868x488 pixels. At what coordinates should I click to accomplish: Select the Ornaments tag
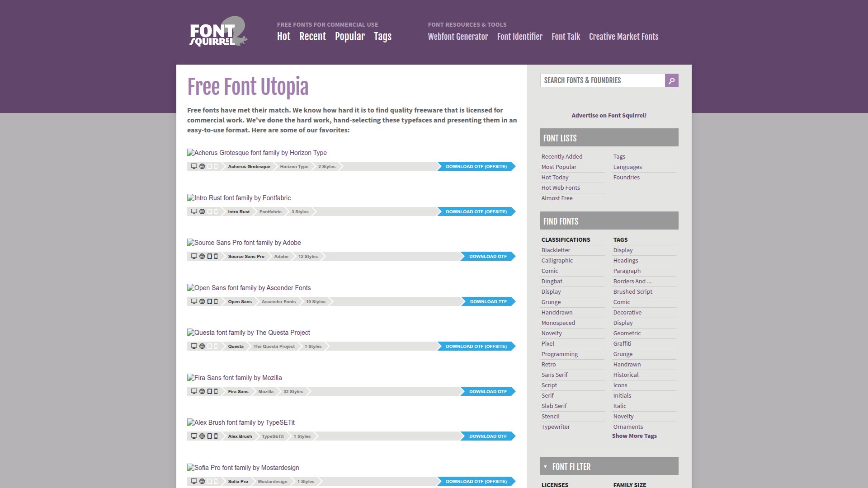[628, 427]
